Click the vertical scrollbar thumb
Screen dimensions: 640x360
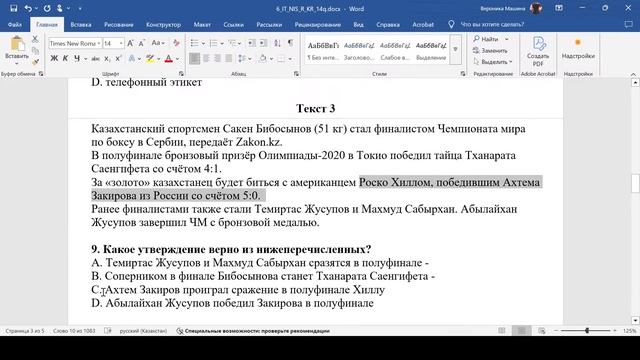tap(635, 183)
